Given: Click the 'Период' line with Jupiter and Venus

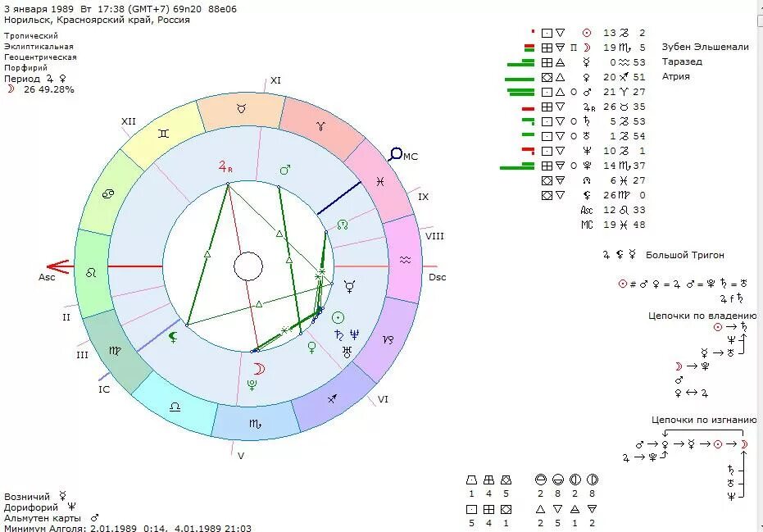Looking at the screenshot, I should tap(35, 79).
